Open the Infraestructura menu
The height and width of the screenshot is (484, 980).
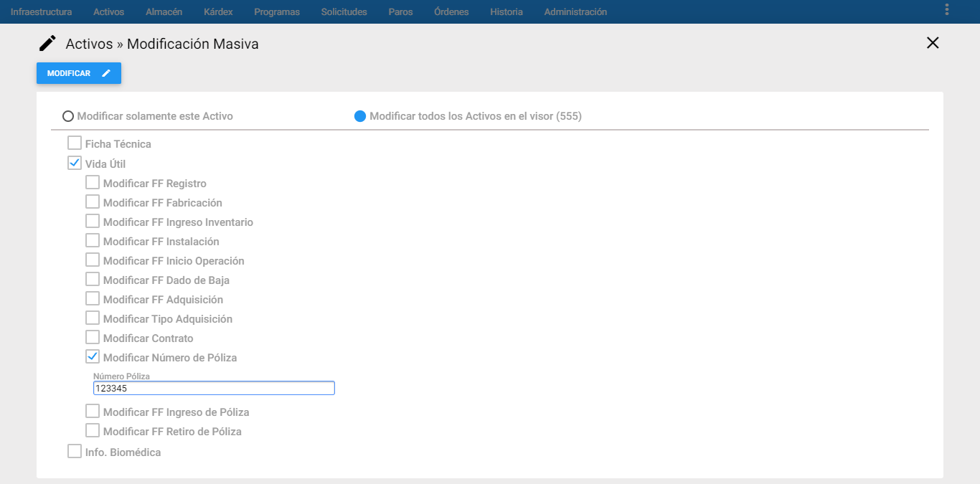tap(41, 11)
